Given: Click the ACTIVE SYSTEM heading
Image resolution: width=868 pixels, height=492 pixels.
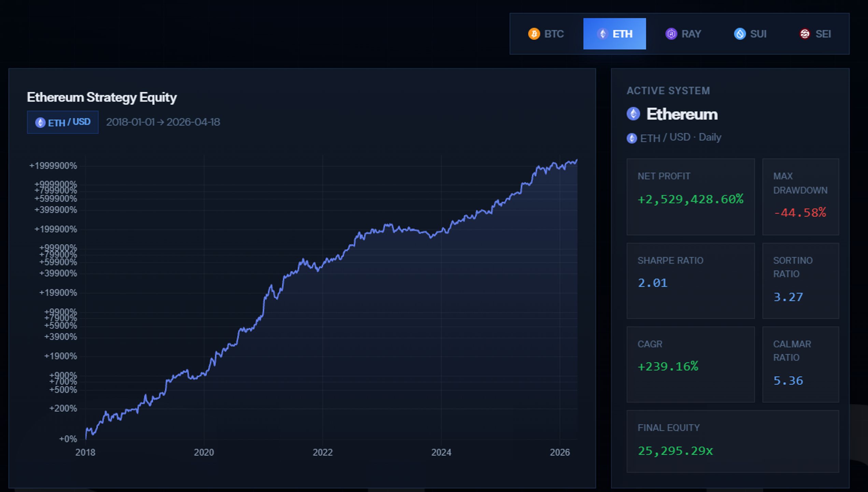Looking at the screenshot, I should click(668, 91).
